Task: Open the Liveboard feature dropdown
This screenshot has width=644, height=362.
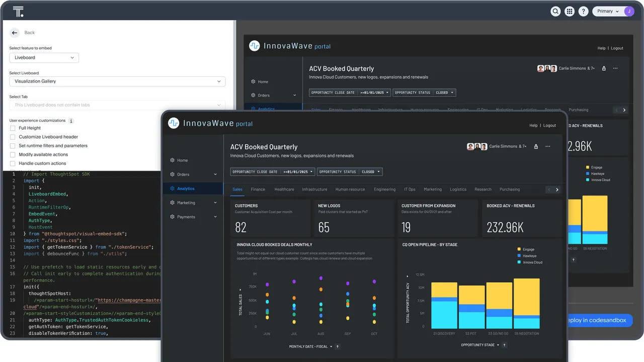Action: coord(44,58)
